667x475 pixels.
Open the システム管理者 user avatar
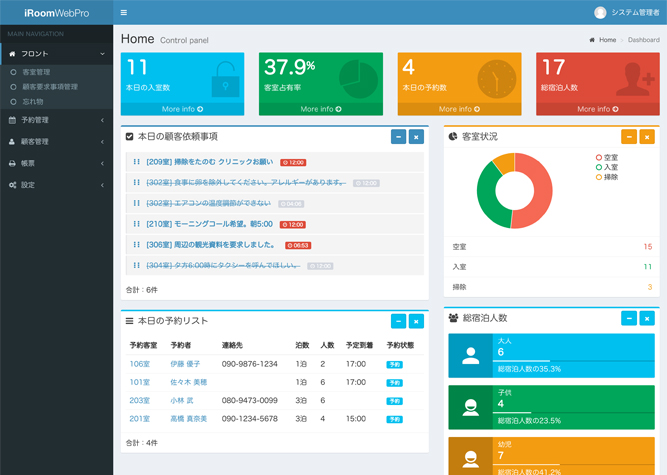600,13
